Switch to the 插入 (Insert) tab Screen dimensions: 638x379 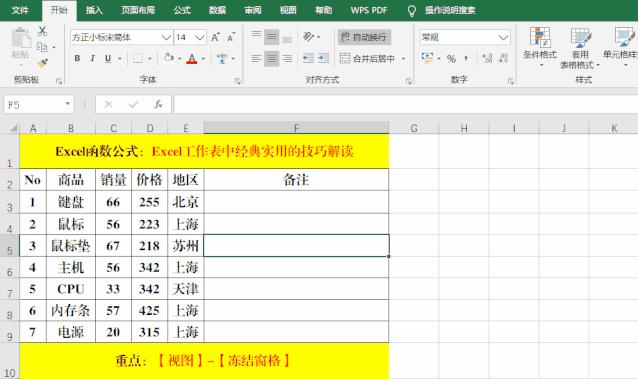(x=94, y=10)
